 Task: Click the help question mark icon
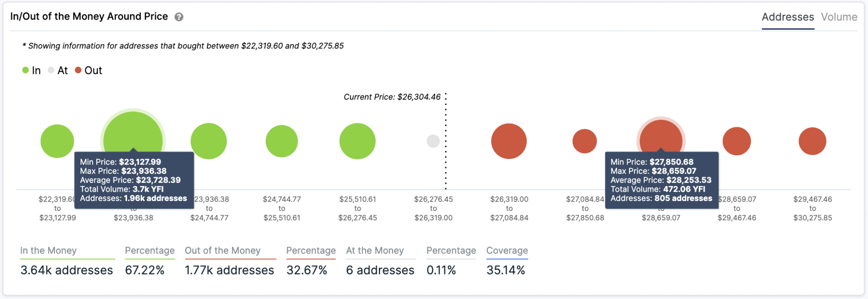pyautogui.click(x=179, y=17)
